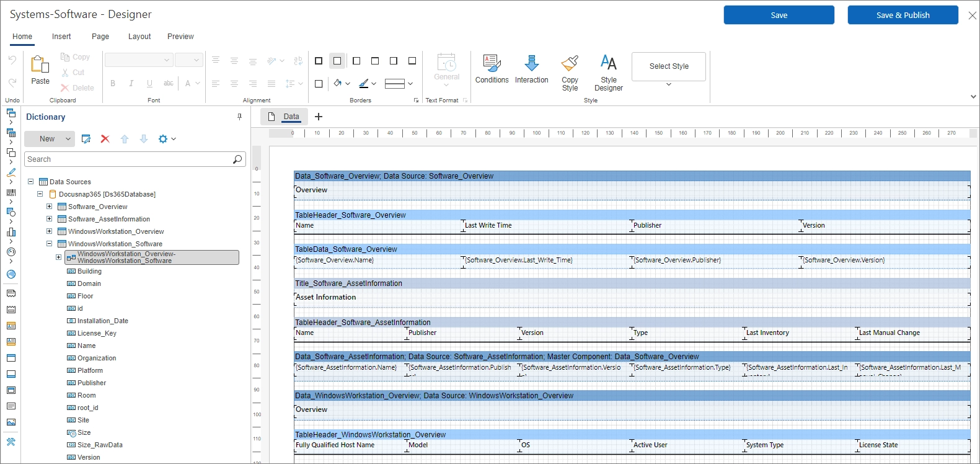Click the magnifier icon in Search box

click(237, 159)
